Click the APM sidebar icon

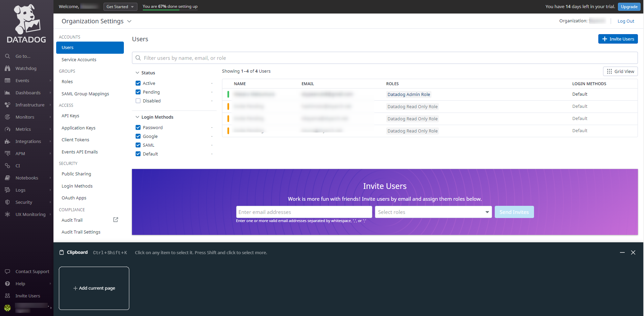(x=7, y=153)
